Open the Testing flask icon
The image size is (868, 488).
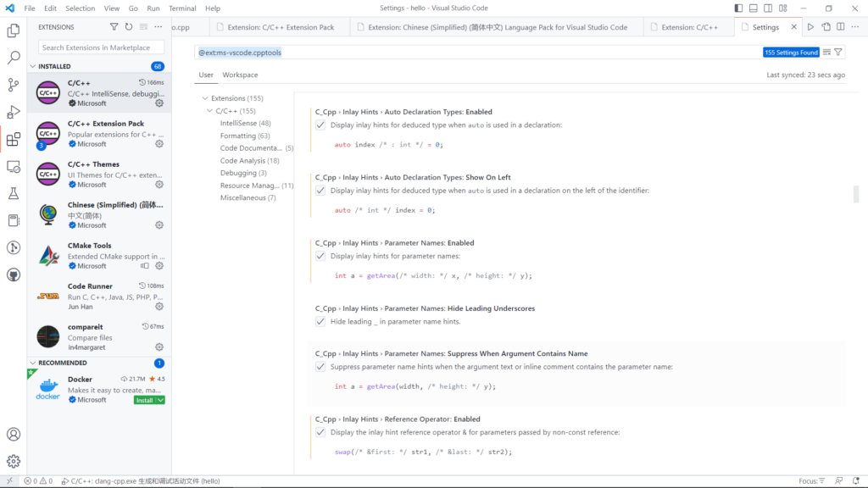pos(14,194)
